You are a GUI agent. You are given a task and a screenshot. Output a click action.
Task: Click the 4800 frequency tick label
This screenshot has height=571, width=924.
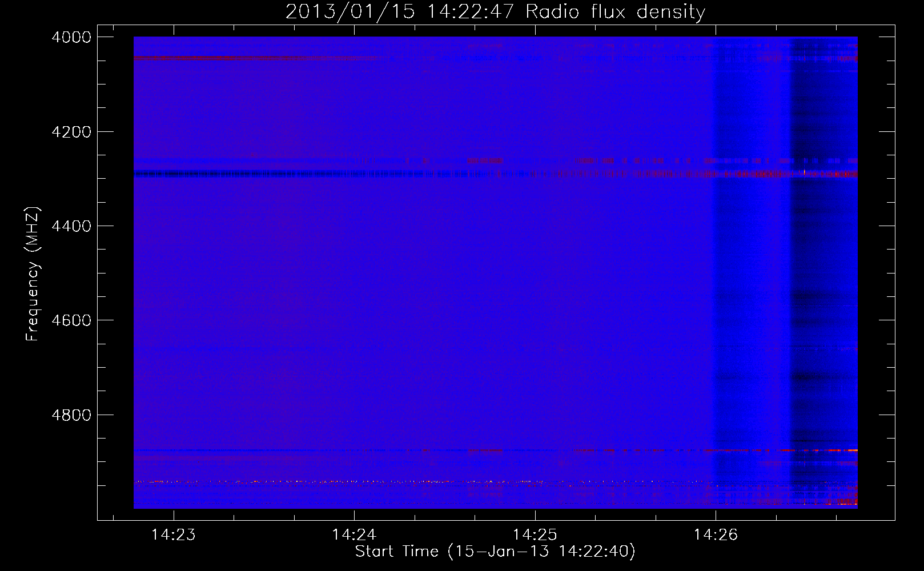pos(71,415)
